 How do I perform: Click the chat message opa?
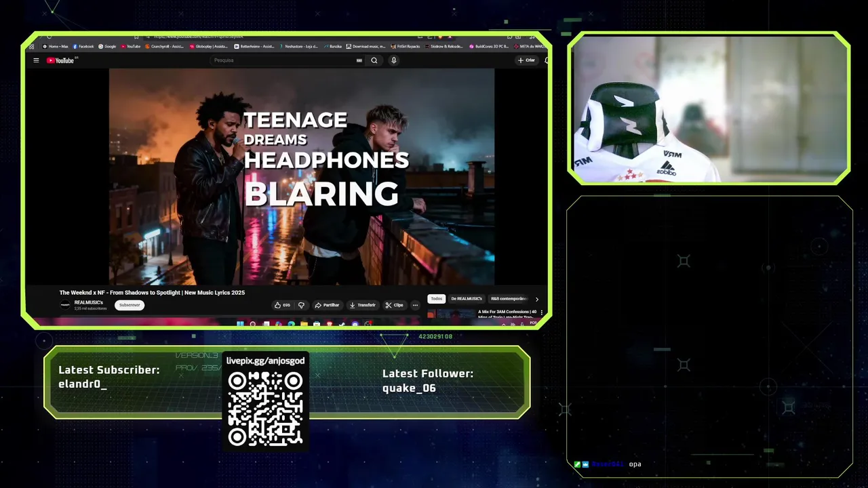click(635, 464)
